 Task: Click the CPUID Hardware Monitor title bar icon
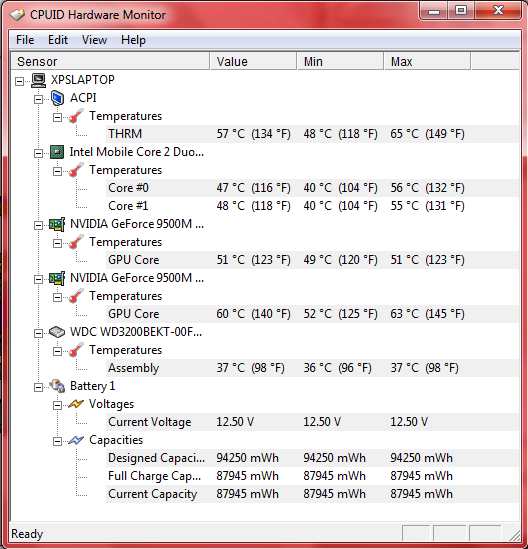point(17,15)
